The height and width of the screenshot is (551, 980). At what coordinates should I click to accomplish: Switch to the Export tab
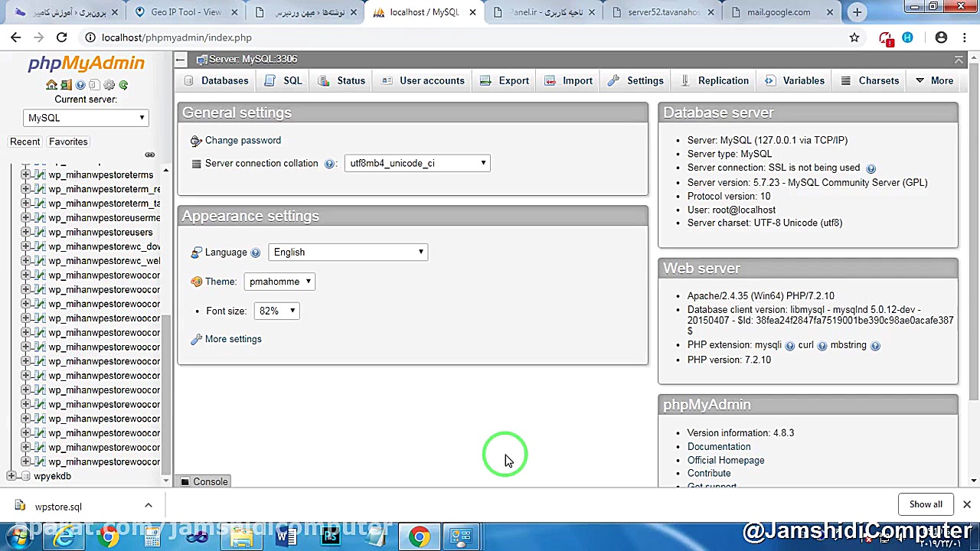pyautogui.click(x=505, y=80)
